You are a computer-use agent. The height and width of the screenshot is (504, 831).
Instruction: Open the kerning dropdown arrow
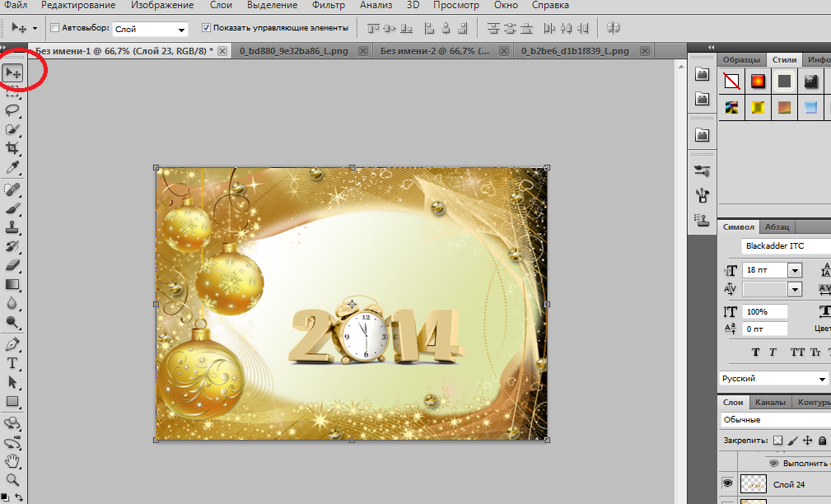pyautogui.click(x=795, y=289)
